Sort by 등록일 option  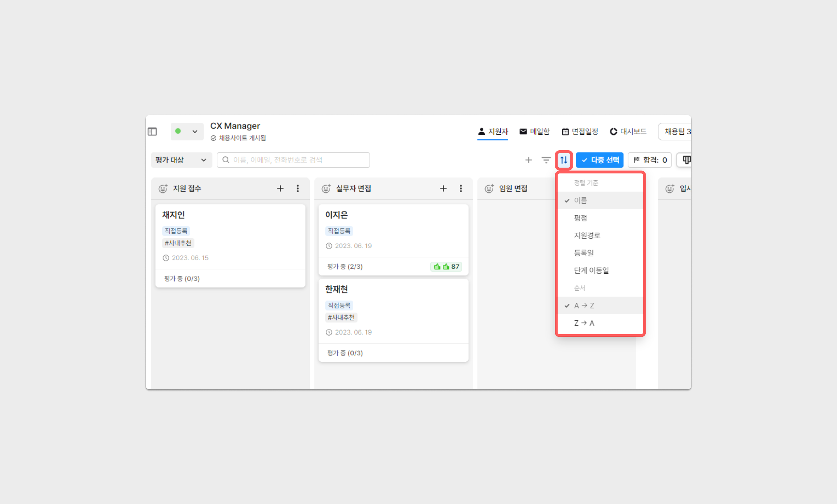584,253
